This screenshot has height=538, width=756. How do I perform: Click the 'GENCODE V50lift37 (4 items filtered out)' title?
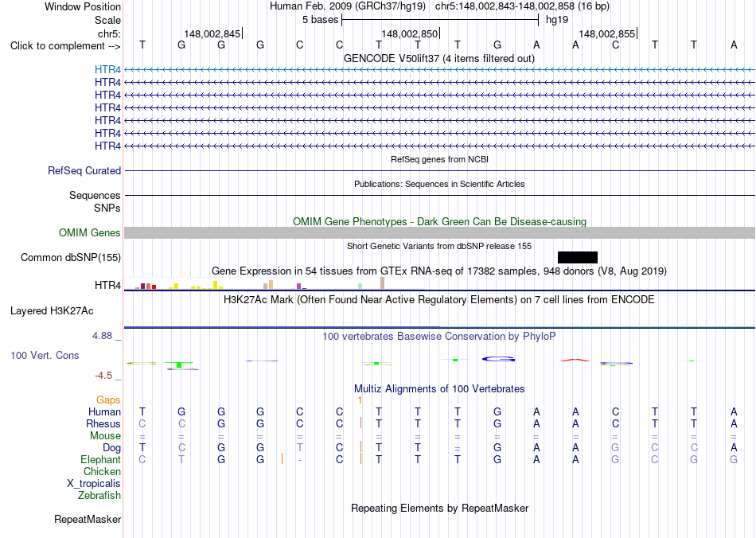click(x=439, y=59)
